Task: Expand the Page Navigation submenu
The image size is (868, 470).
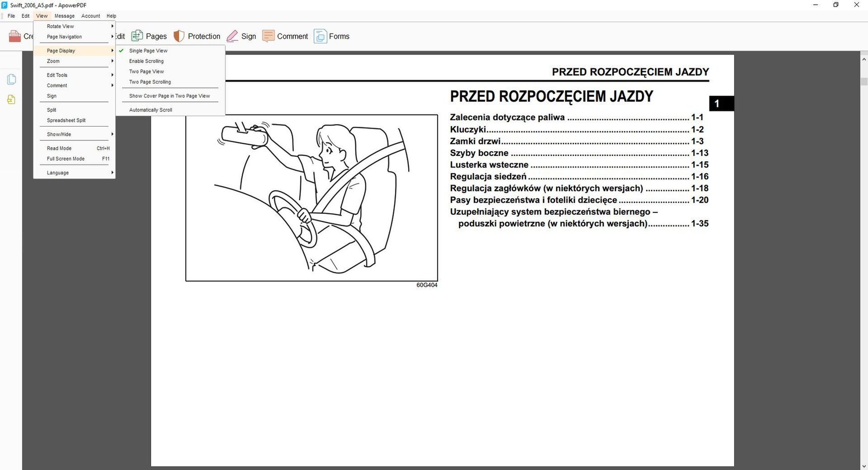Action: (x=74, y=37)
